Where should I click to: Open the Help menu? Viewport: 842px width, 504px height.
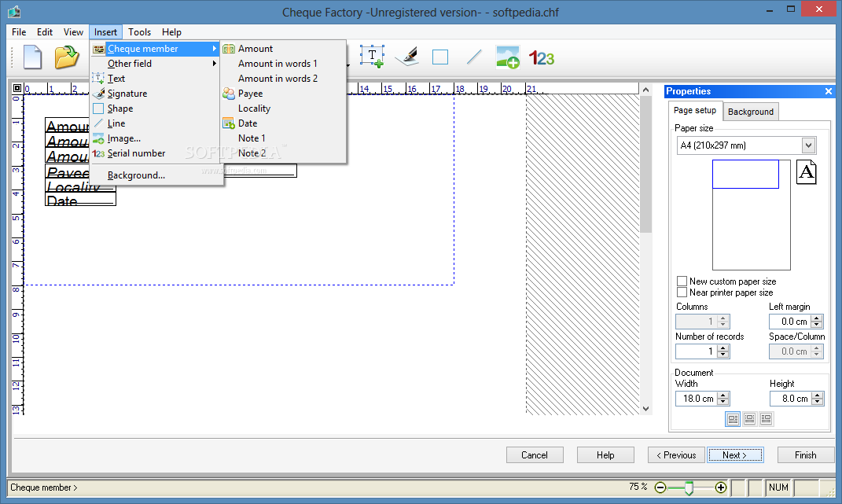[171, 32]
